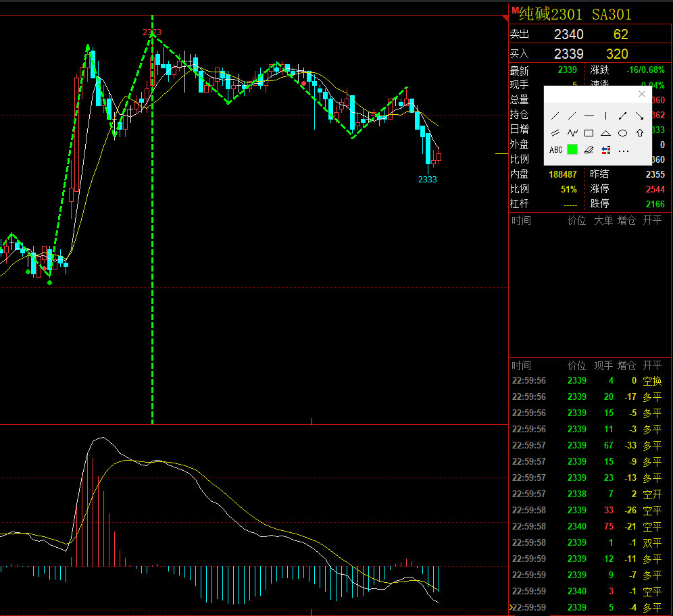Select the down-right arrow drawing tool
This screenshot has width=673, height=616.
(639, 115)
